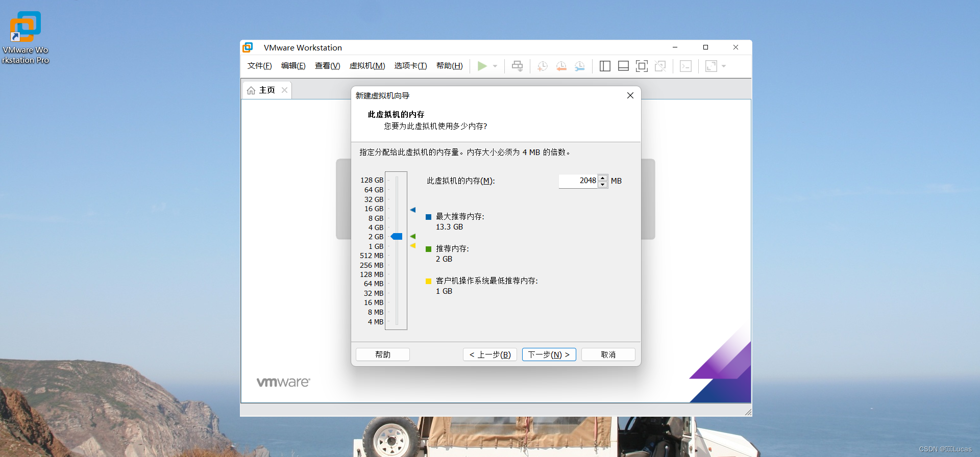The height and width of the screenshot is (457, 980).
Task: Click the yellow 客户机操作系统最低推荐内存 legend square
Action: point(429,281)
